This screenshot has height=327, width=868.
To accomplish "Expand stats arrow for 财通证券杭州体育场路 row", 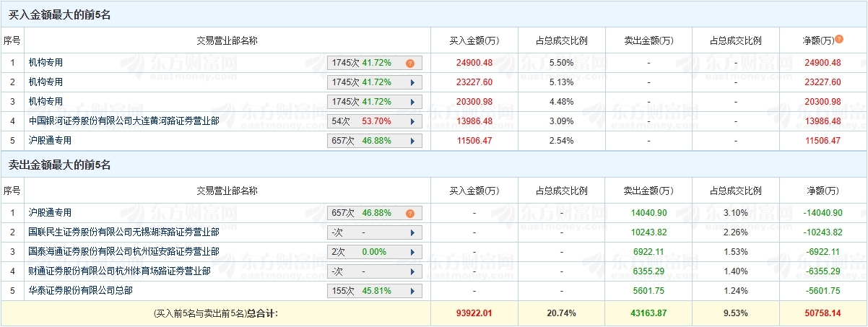I will (412, 271).
